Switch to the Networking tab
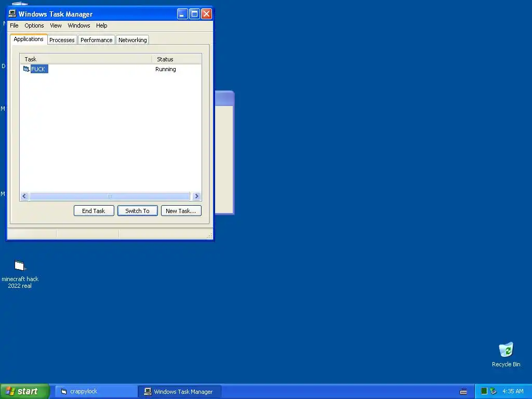Viewport: 532px width, 399px height. [132, 39]
